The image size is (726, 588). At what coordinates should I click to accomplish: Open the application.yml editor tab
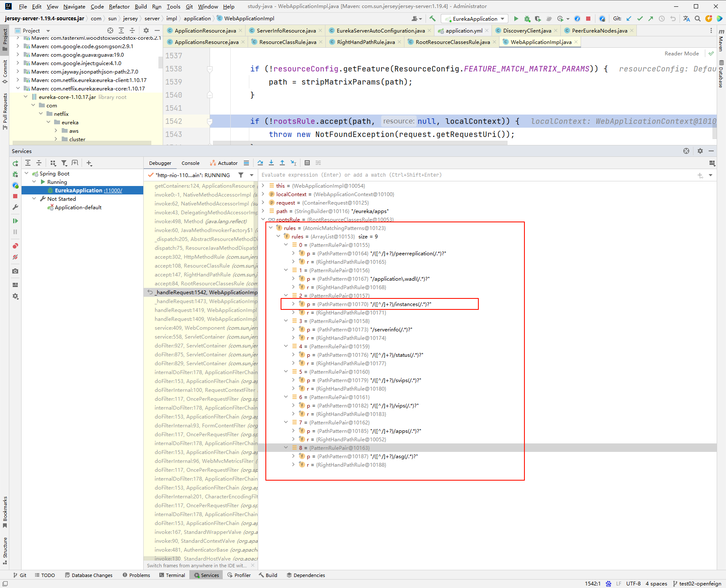point(464,30)
